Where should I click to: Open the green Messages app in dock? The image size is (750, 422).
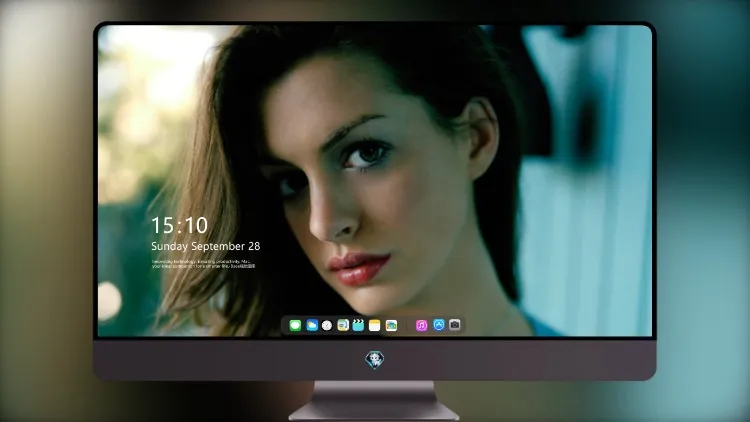[295, 325]
